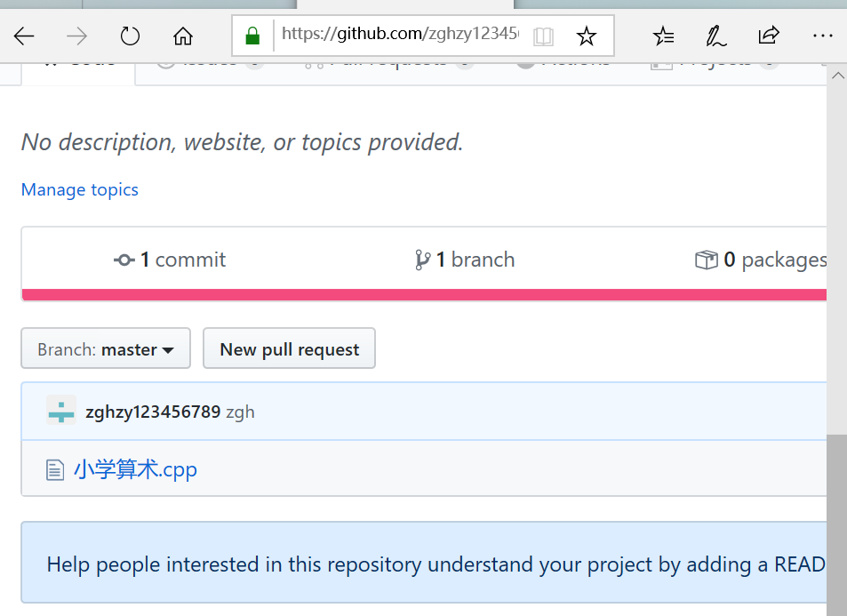The width and height of the screenshot is (847, 616).
Task: Expand the Branch: master dropdown
Action: pyautogui.click(x=106, y=348)
